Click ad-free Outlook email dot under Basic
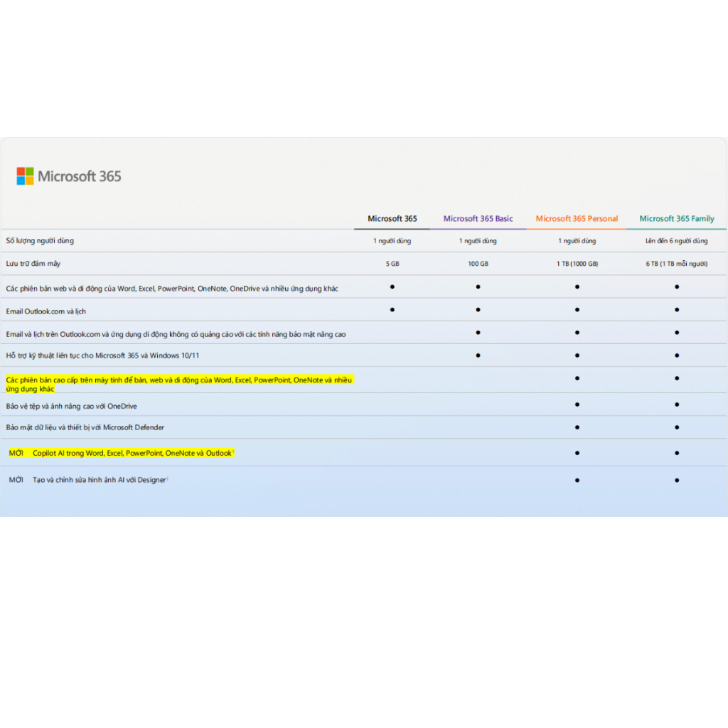 [x=478, y=333]
